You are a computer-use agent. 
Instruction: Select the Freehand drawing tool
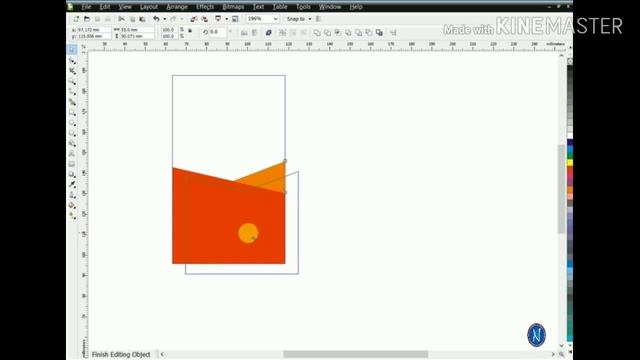tap(72, 91)
